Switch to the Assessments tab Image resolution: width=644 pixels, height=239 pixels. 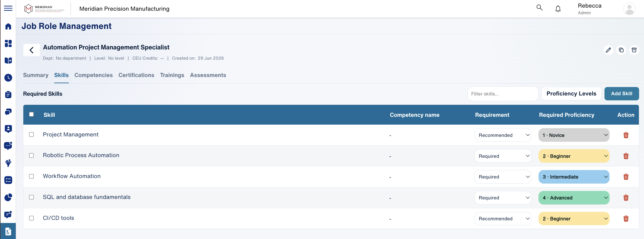208,75
